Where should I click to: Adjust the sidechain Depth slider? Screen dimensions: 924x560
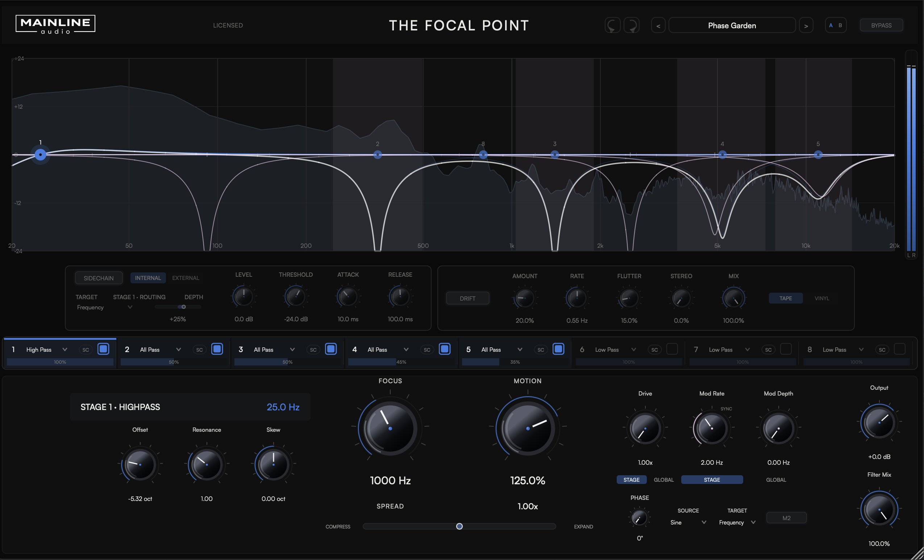(x=178, y=307)
